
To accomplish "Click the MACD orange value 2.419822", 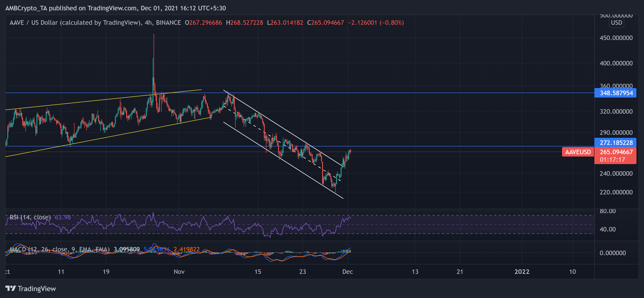I will [x=186, y=249].
